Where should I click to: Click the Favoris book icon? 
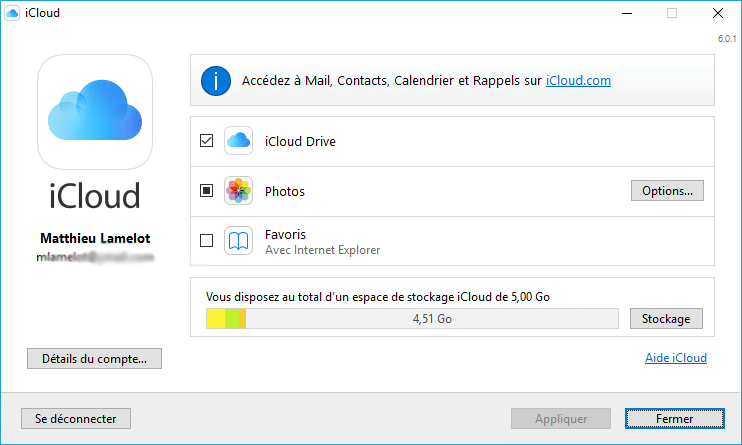pos(238,240)
